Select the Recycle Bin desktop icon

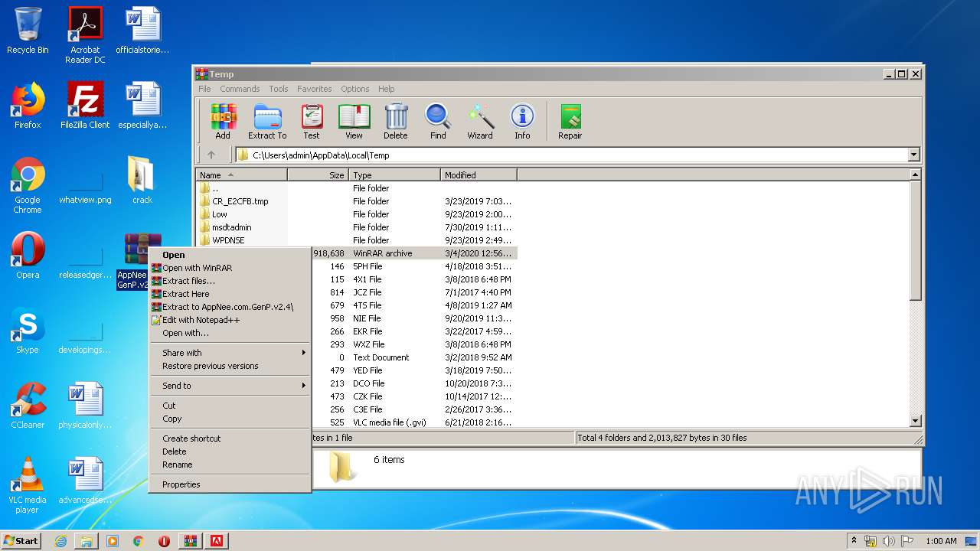28,31
